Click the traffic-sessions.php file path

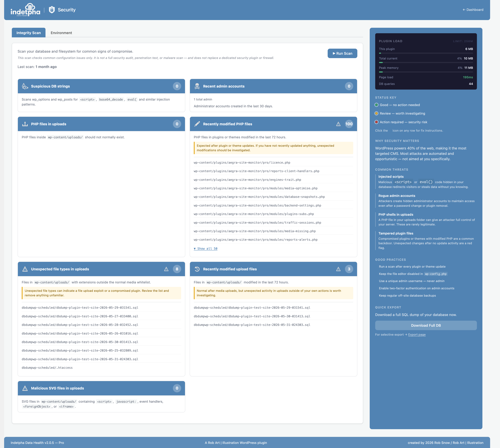pos(273,223)
